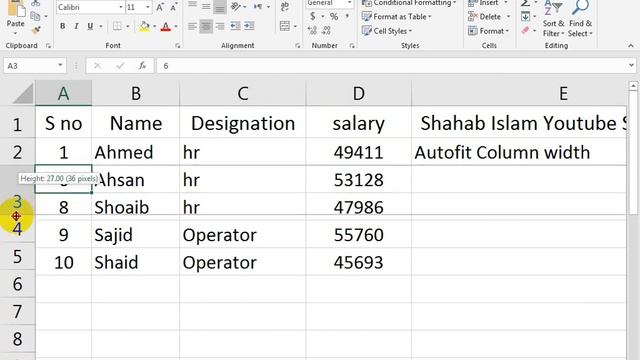The height and width of the screenshot is (360, 640).
Task: Toggle Align Right for the cell
Action: click(x=220, y=26)
